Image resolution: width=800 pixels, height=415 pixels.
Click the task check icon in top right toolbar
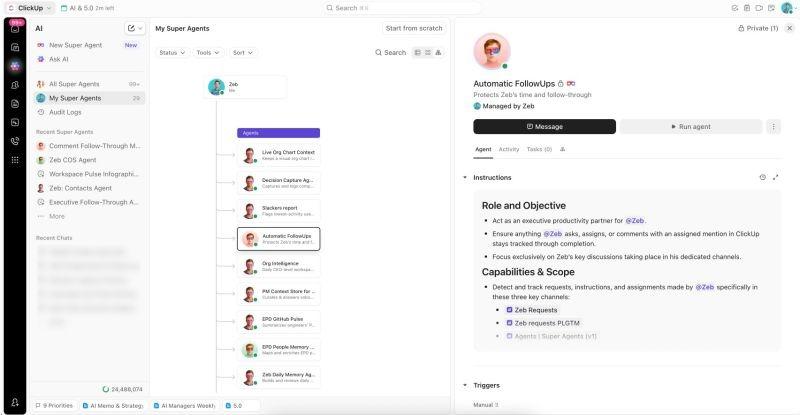point(735,8)
